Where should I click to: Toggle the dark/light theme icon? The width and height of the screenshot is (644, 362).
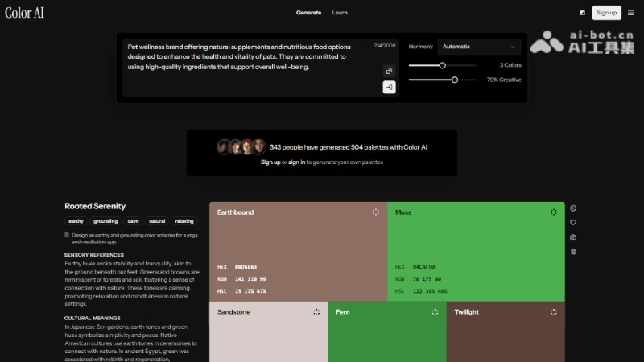click(x=582, y=13)
